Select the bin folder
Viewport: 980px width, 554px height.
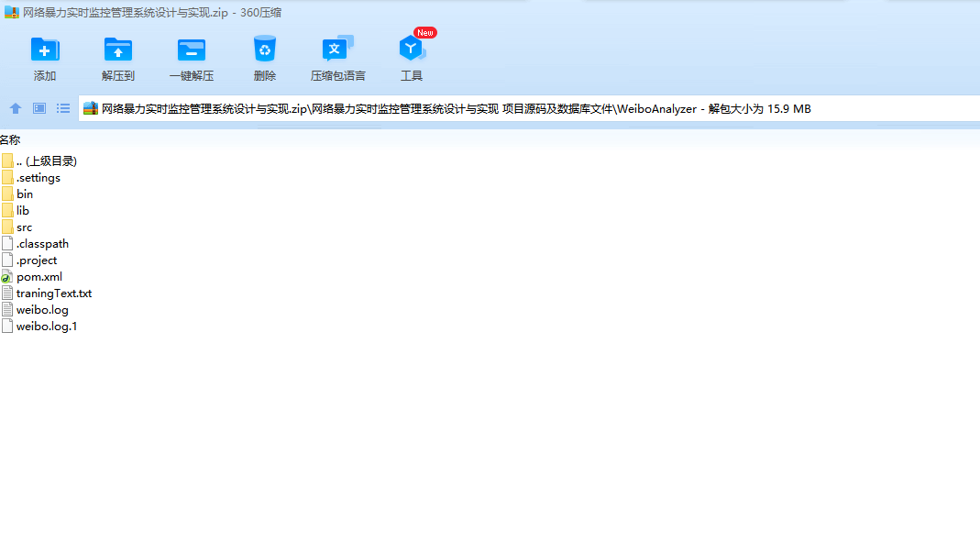(17, 194)
